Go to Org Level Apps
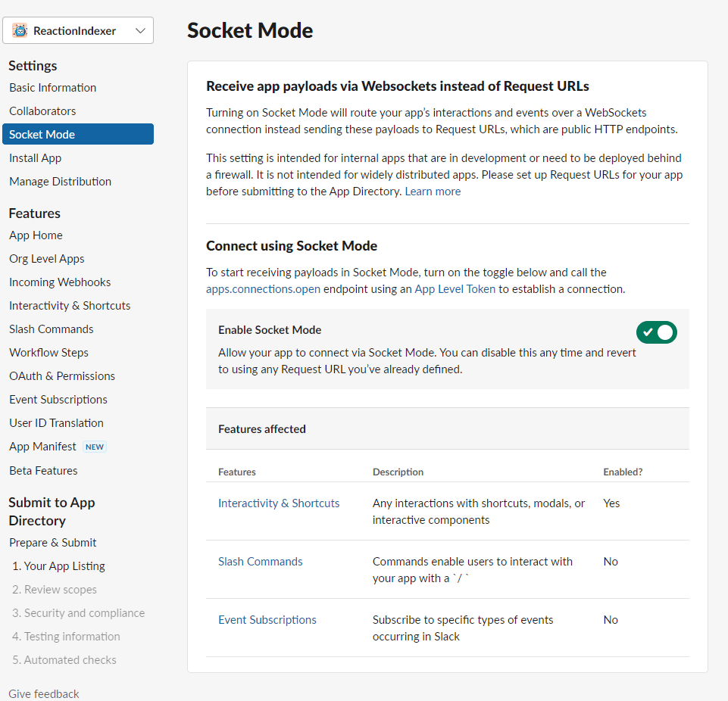 click(47, 258)
